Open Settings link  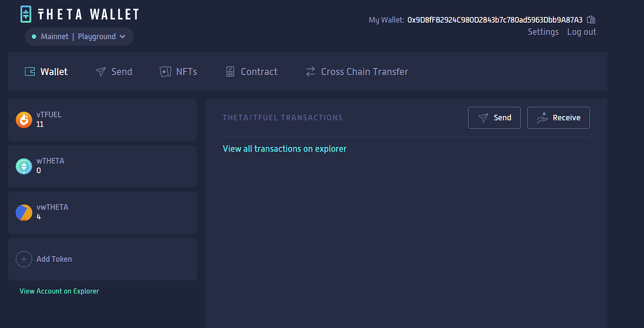coord(543,32)
